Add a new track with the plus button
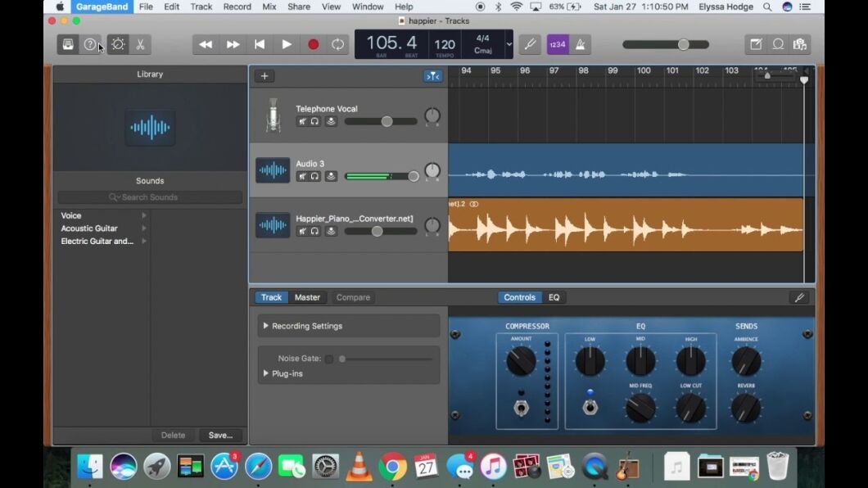Image resolution: width=868 pixels, height=488 pixels. 264,75
